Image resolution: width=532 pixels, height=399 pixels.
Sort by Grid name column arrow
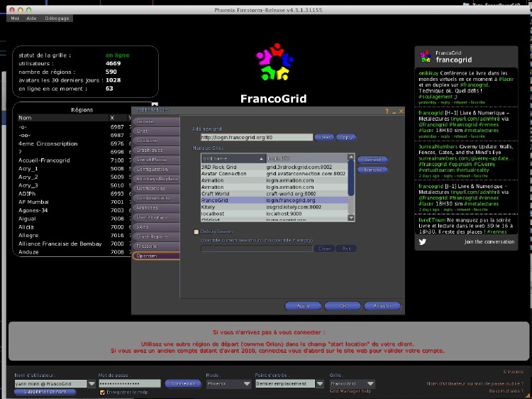261,158
